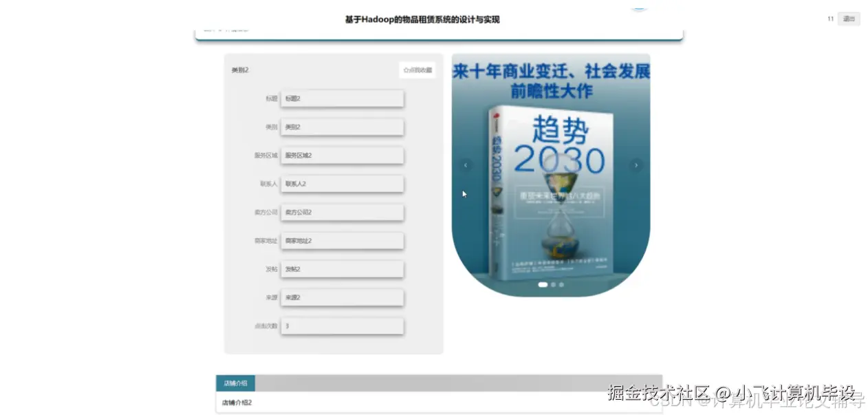Click the carousel next arrow
Image resolution: width=868 pixels, height=415 pixels.
pyautogui.click(x=636, y=165)
